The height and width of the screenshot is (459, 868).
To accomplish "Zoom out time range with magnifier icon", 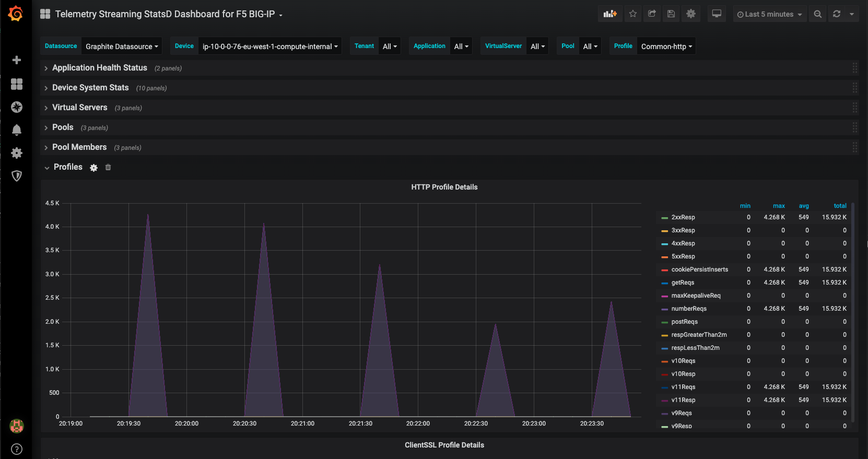I will [x=818, y=14].
